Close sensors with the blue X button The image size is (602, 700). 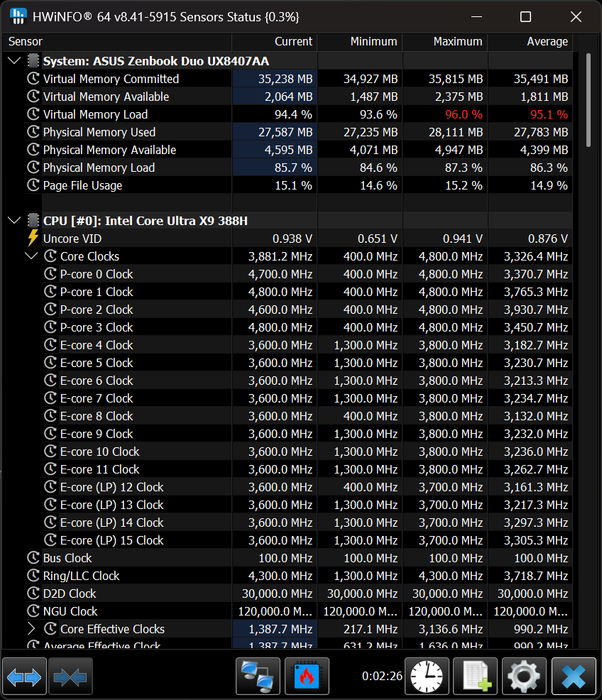574,677
